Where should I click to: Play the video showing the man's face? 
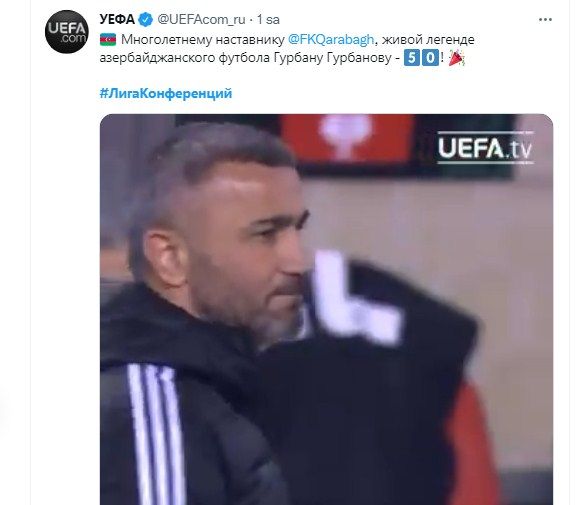pyautogui.click(x=326, y=309)
